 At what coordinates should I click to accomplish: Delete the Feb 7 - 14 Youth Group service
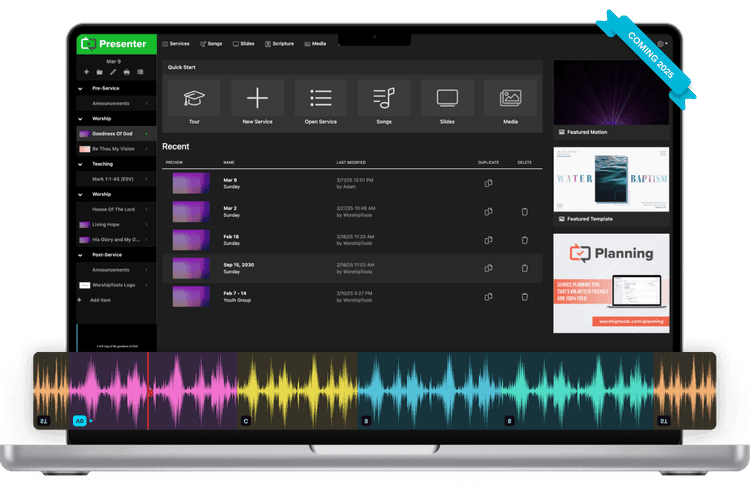point(524,296)
